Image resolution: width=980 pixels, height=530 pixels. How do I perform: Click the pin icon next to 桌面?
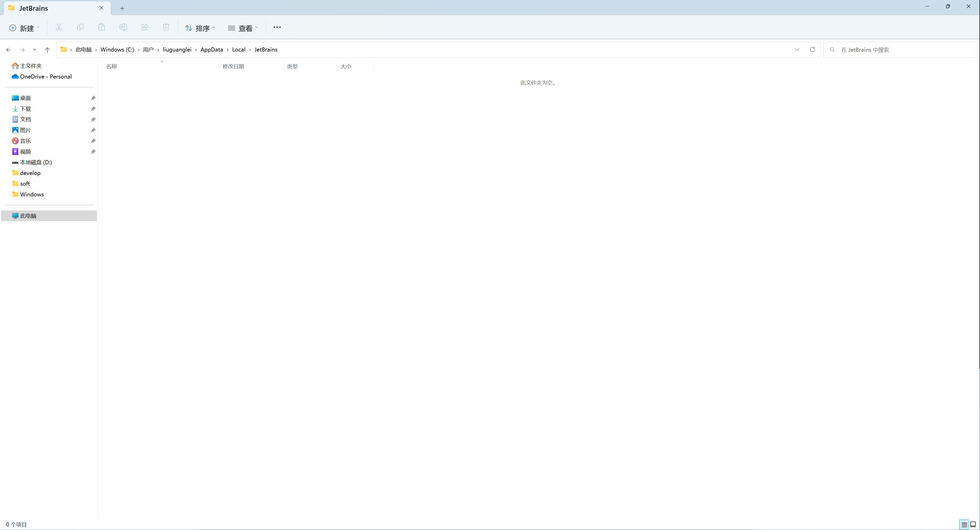[x=93, y=98]
